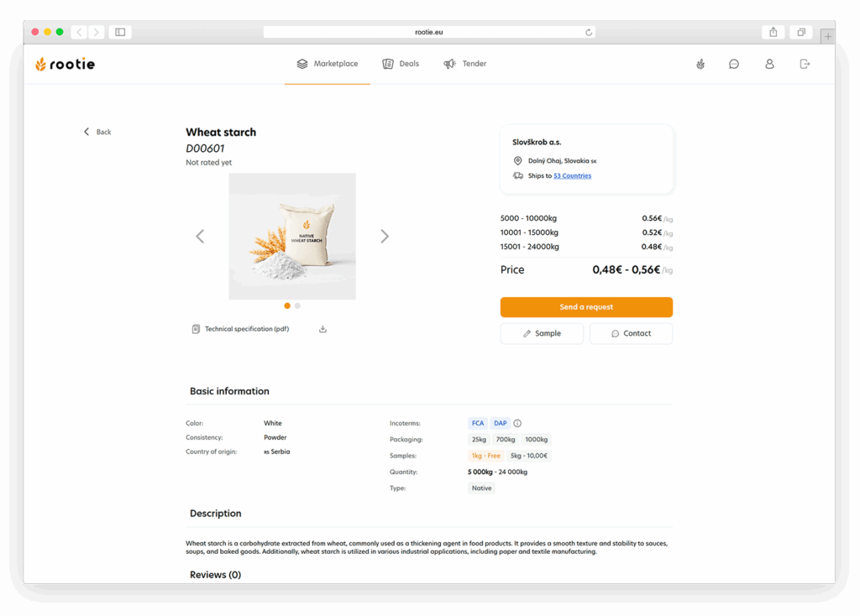Choose the 25kg packaging option
Viewport: 860px width, 616px height.
click(479, 439)
